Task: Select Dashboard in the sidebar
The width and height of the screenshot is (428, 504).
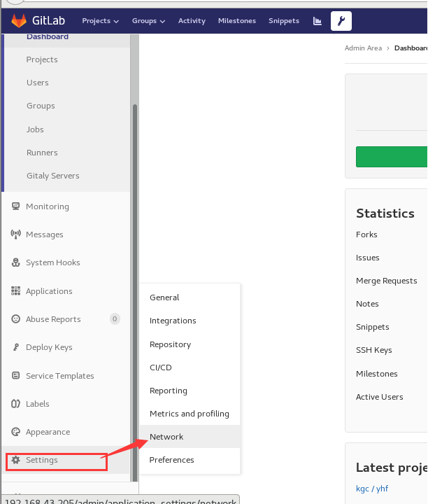Action: tap(48, 36)
